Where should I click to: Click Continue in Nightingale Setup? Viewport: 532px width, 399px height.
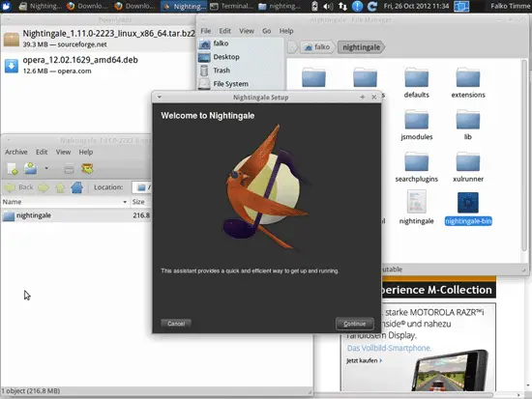(355, 324)
